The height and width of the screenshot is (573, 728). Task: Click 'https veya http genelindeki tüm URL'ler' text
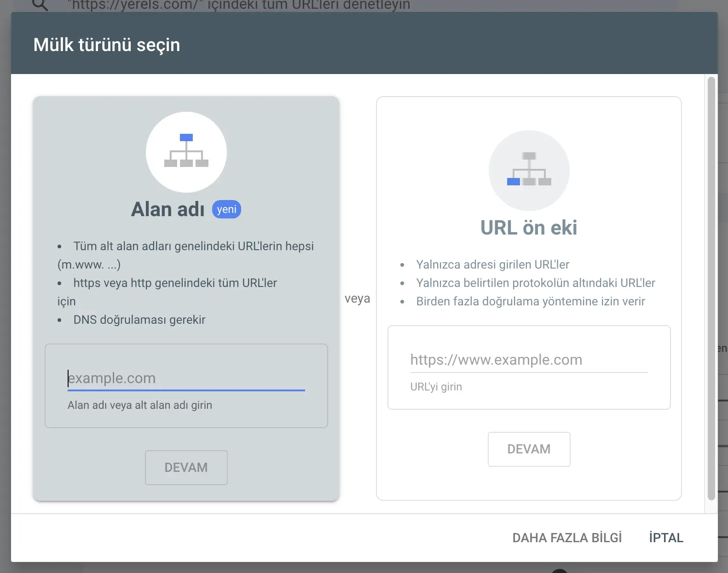[175, 283]
